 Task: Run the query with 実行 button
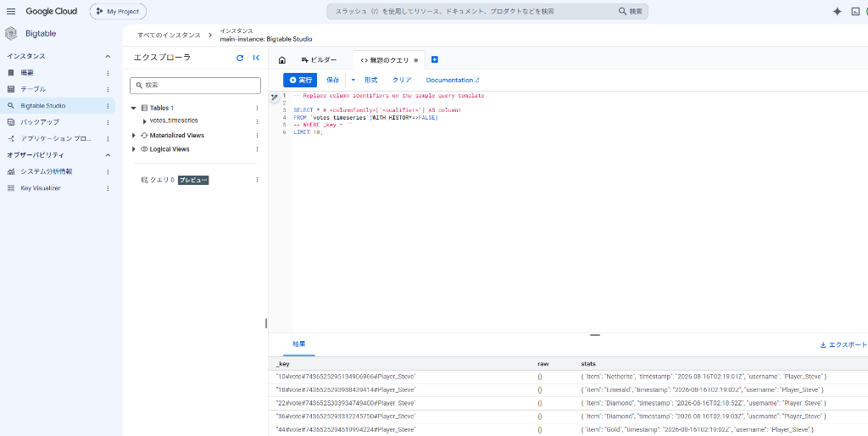[300, 81]
